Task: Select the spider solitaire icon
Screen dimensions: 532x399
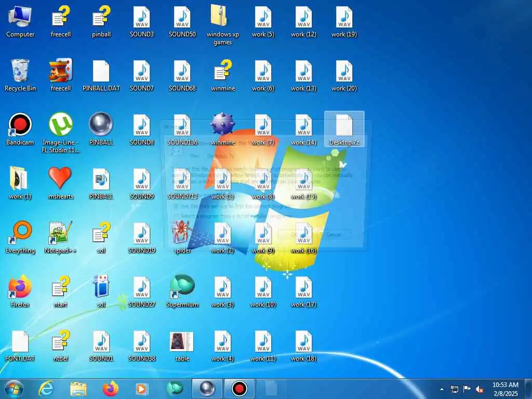Action: click(x=182, y=237)
